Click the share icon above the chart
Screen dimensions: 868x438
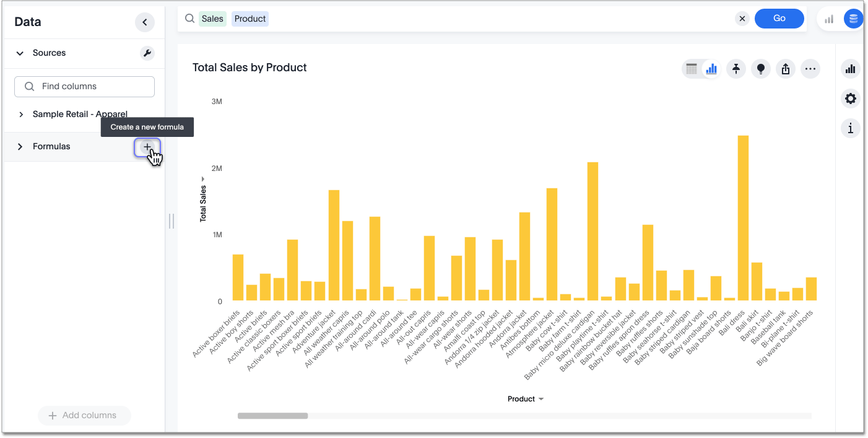[x=785, y=69]
